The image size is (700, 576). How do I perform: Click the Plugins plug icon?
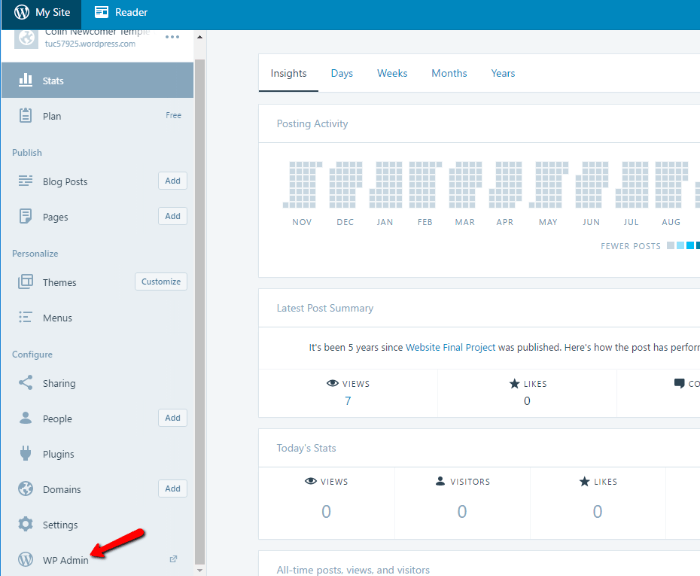25,453
